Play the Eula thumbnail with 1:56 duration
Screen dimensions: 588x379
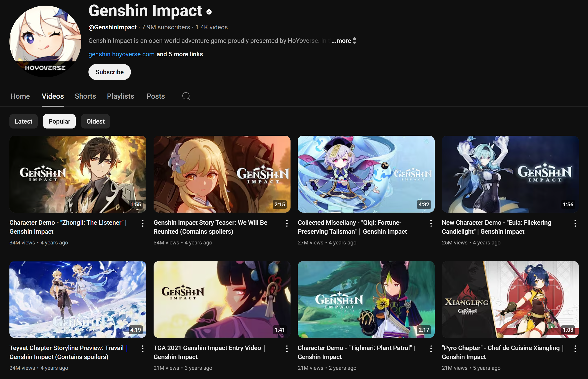pos(510,174)
